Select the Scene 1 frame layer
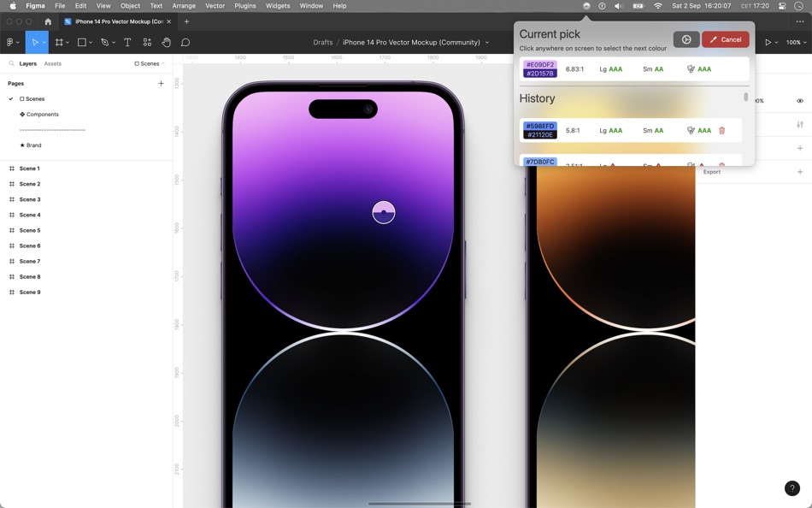This screenshot has height=508, width=812. point(30,169)
